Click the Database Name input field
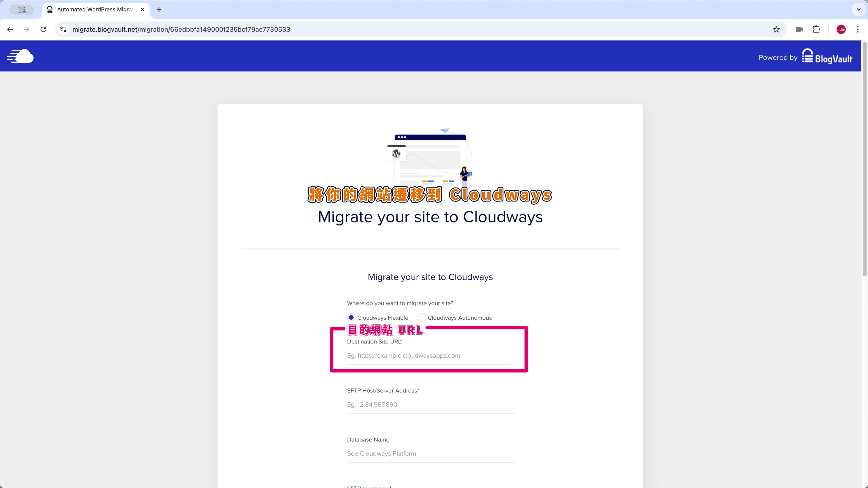868x488 pixels. [430, 454]
